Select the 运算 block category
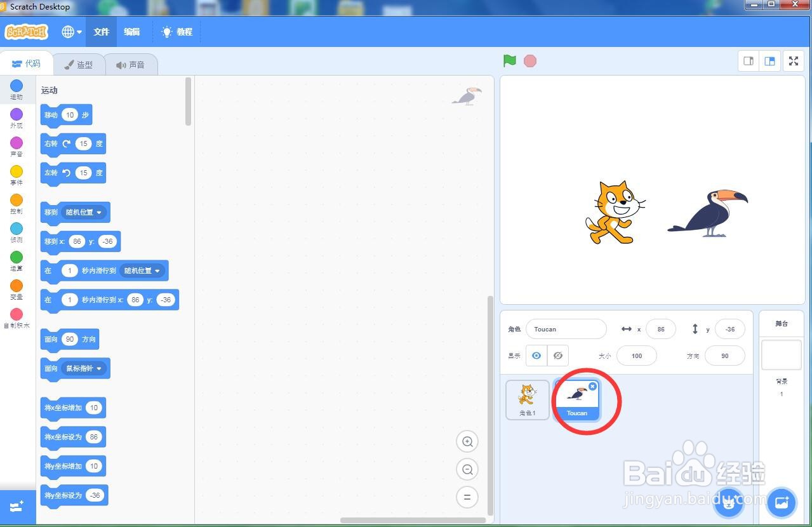This screenshot has width=812, height=527. (17, 261)
